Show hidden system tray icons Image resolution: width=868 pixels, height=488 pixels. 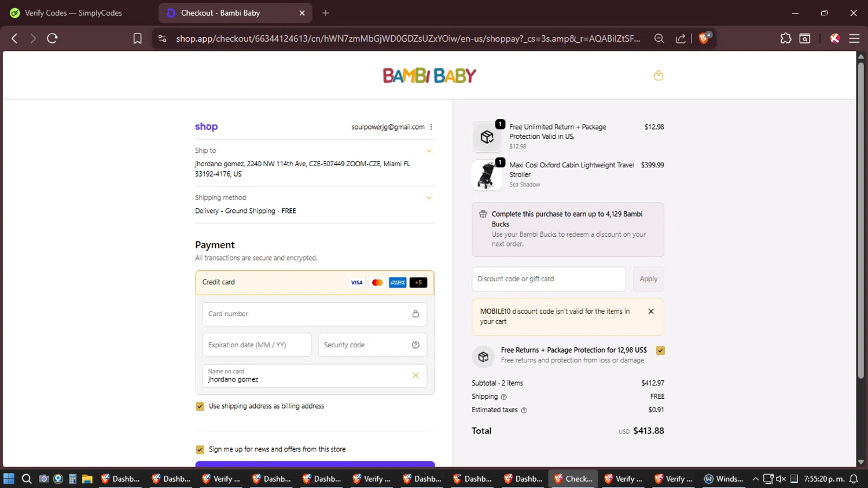tap(756, 479)
